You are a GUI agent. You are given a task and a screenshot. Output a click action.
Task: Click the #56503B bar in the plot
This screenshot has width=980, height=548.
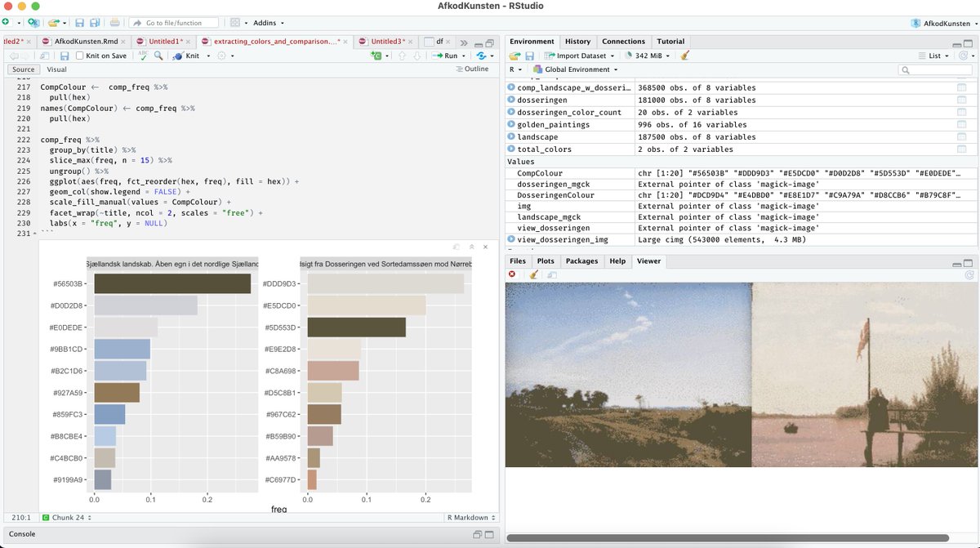coord(172,283)
